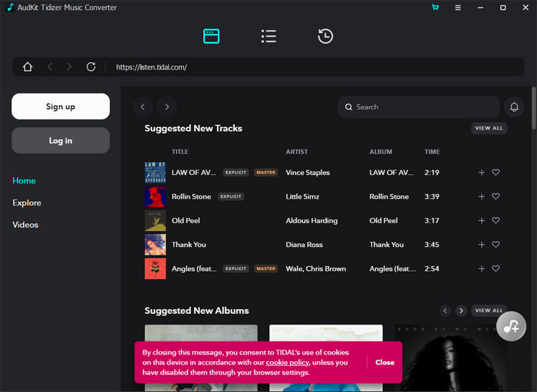Open Rollin Stone cover thumbnail
Screen dimensions: 537x392
(x=155, y=196)
